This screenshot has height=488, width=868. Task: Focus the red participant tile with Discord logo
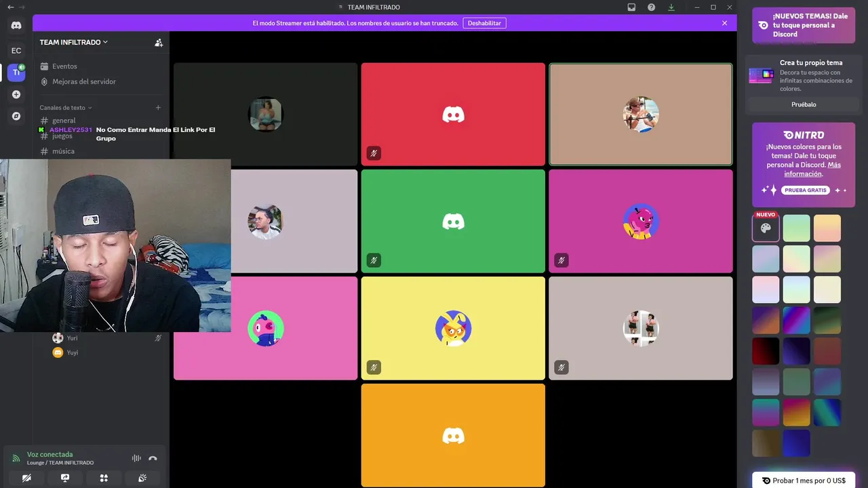click(453, 115)
